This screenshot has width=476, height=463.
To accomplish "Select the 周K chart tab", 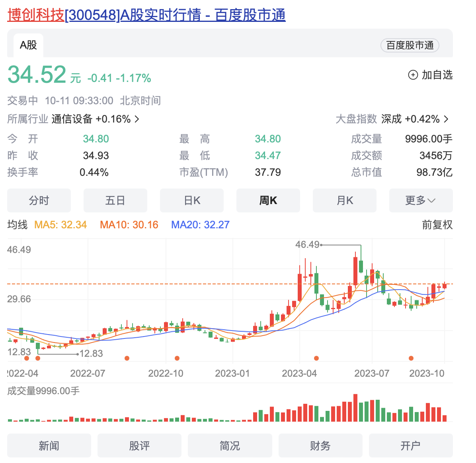I will coord(268,200).
